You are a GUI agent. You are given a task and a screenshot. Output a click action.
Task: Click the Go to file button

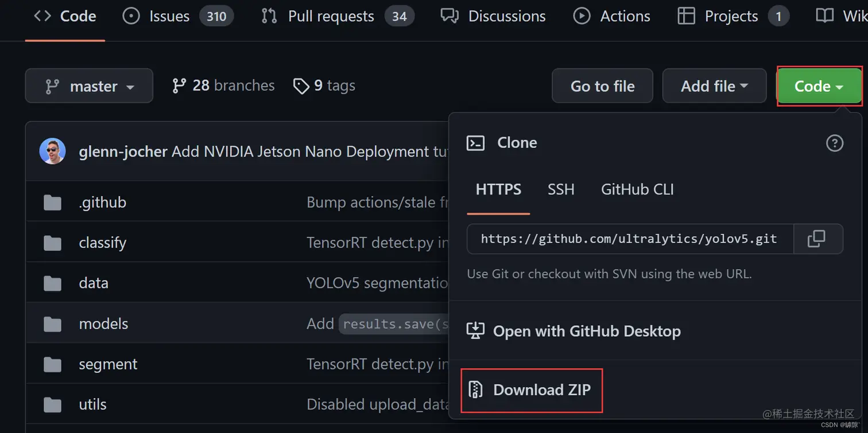pos(602,86)
